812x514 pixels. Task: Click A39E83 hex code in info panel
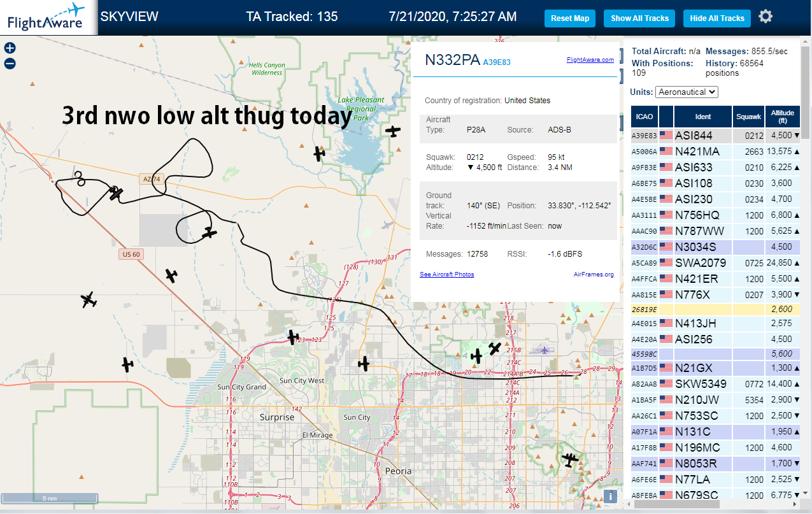pos(497,62)
